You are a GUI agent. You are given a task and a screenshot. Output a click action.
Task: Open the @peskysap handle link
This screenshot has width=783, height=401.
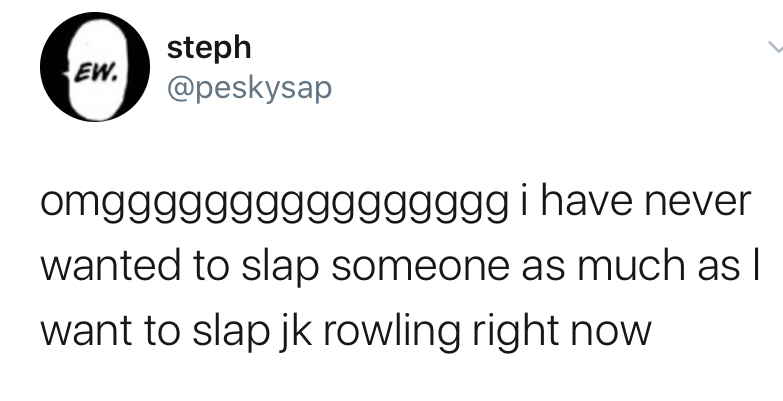(x=249, y=89)
